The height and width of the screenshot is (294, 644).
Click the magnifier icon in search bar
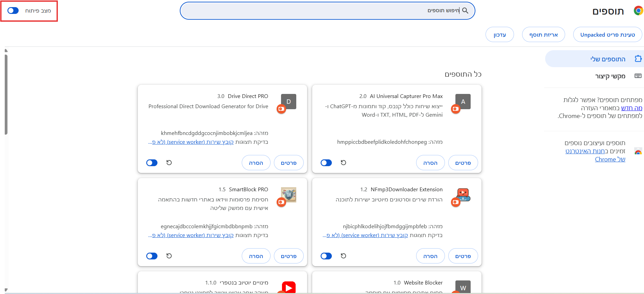coord(466,11)
